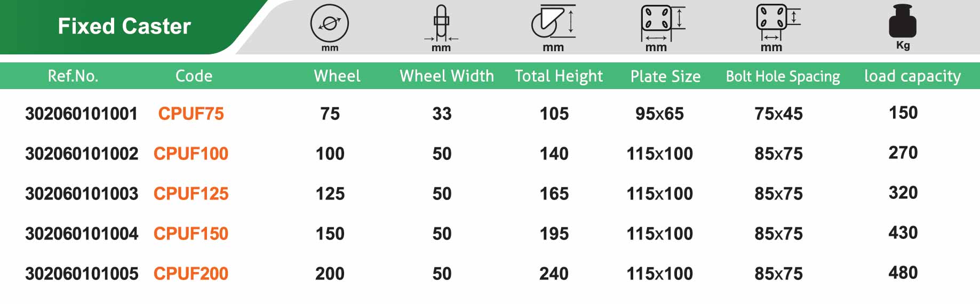Viewport: 980px width, 304px height.
Task: Click the Bolt Hole Spacing column header
Action: [x=783, y=76]
